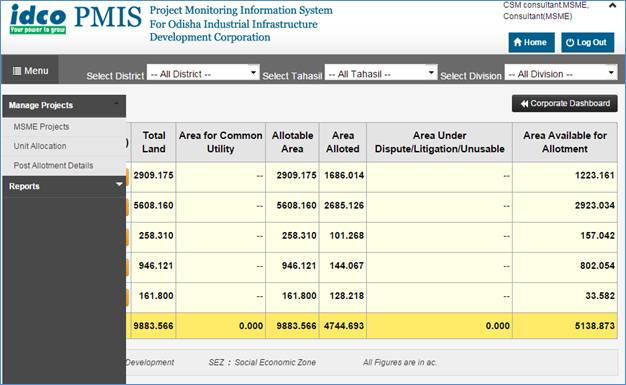The height and width of the screenshot is (385, 626).
Task: Click the Log Out button
Action: 588,42
